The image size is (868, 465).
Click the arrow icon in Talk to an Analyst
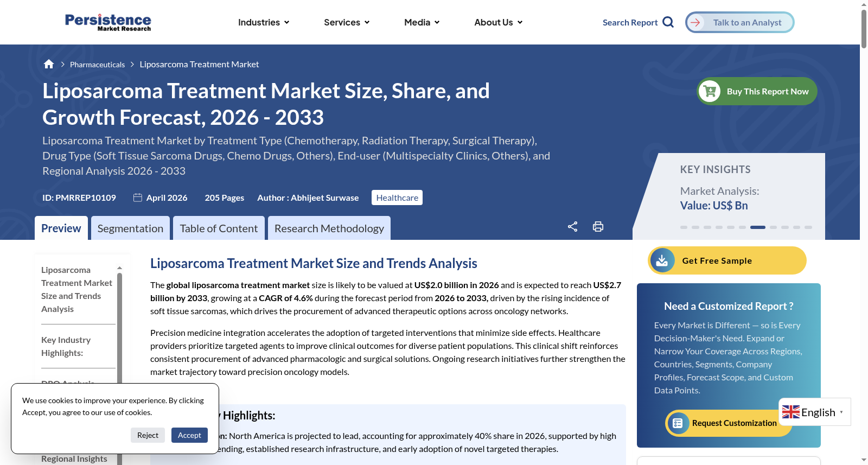[695, 22]
